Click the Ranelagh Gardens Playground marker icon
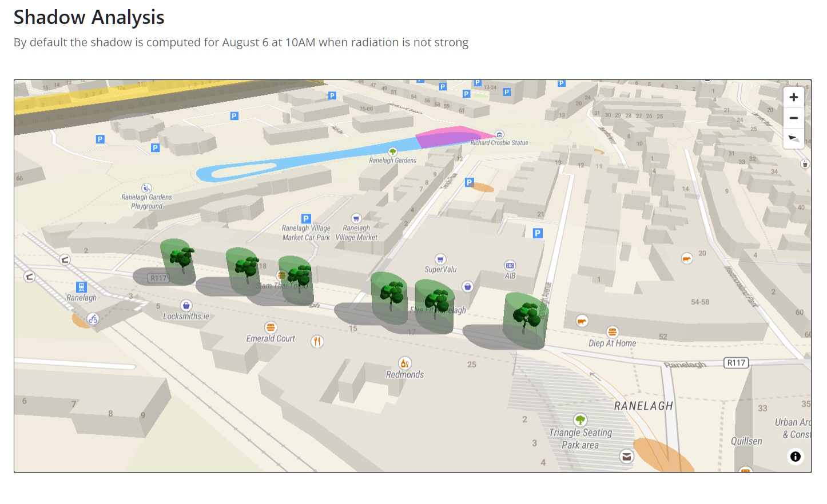The image size is (827, 504). click(146, 188)
